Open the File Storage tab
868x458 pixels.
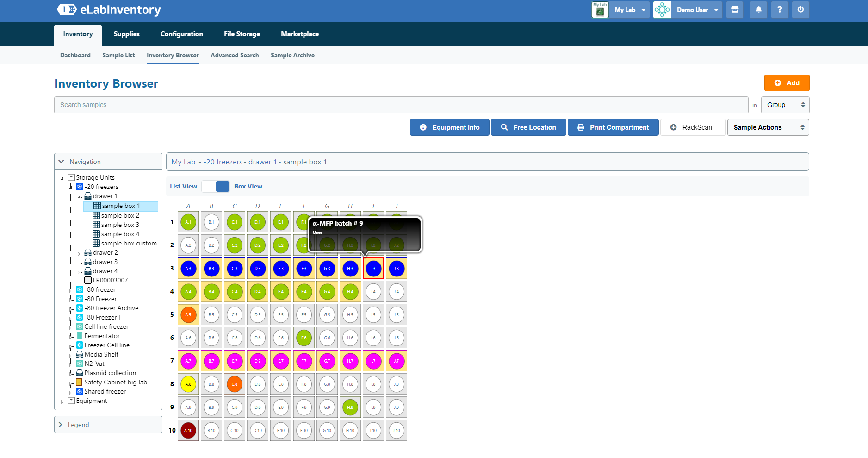click(x=242, y=34)
